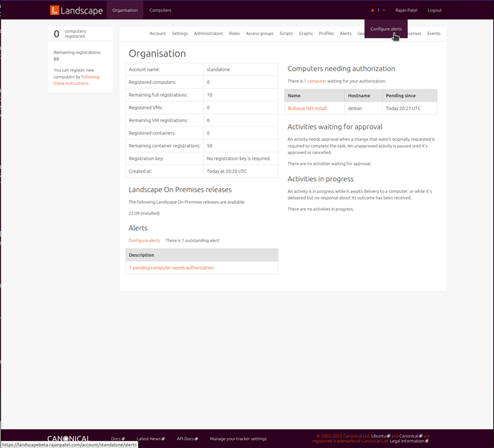494x448 pixels.
Task: Switch to the Organisation top navigation tab
Action: [x=125, y=11]
